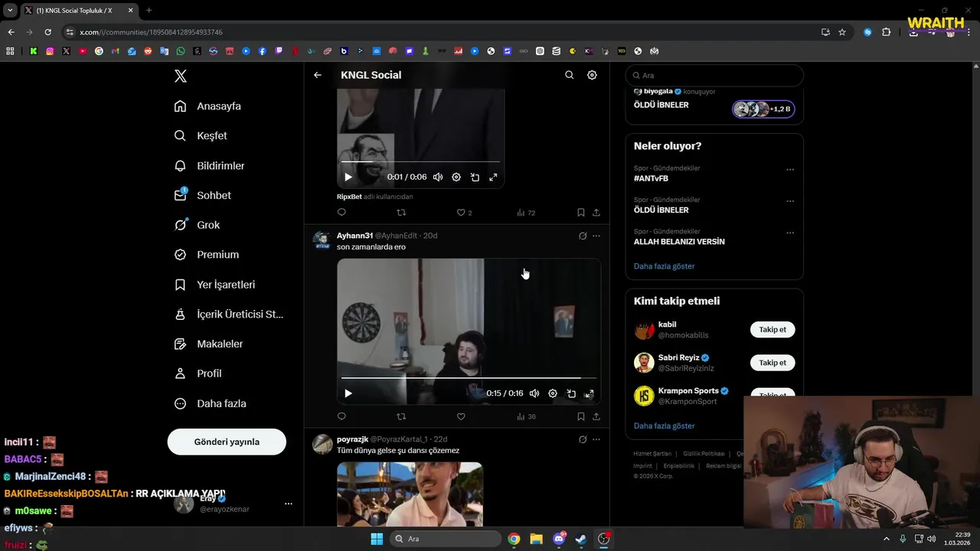This screenshot has width=980, height=551.
Task: View the Ayhann31 post's 36 views analytics
Action: (526, 416)
